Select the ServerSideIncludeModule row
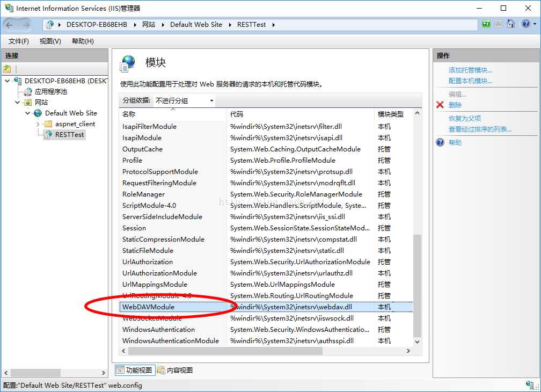Image resolution: width=541 pixels, height=392 pixels. pyautogui.click(x=266, y=217)
